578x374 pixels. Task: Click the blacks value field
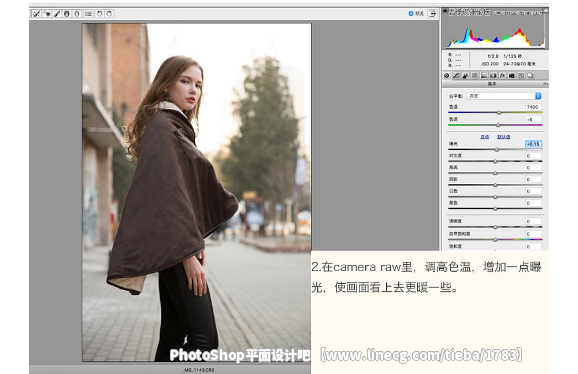point(533,203)
